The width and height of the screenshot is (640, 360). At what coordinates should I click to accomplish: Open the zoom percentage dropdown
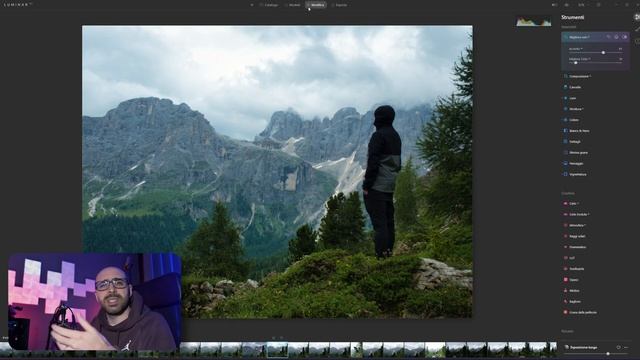pos(582,5)
